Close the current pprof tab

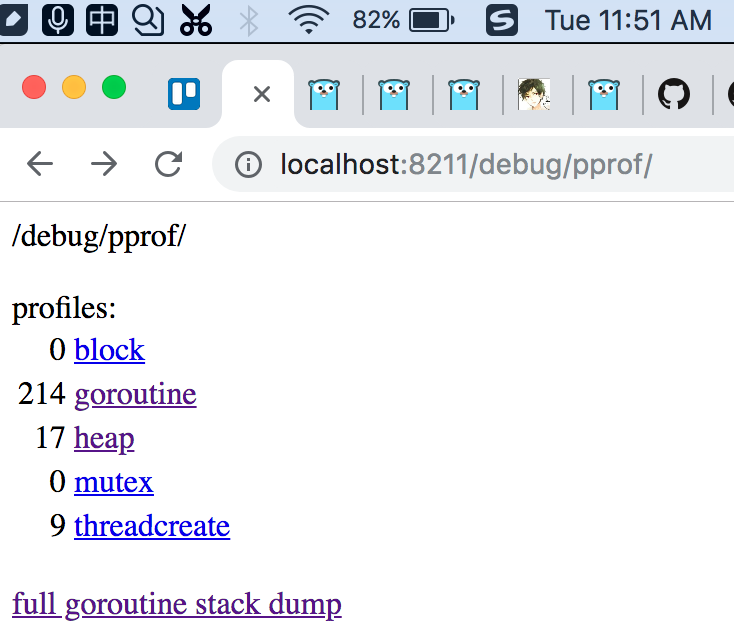pyautogui.click(x=262, y=95)
